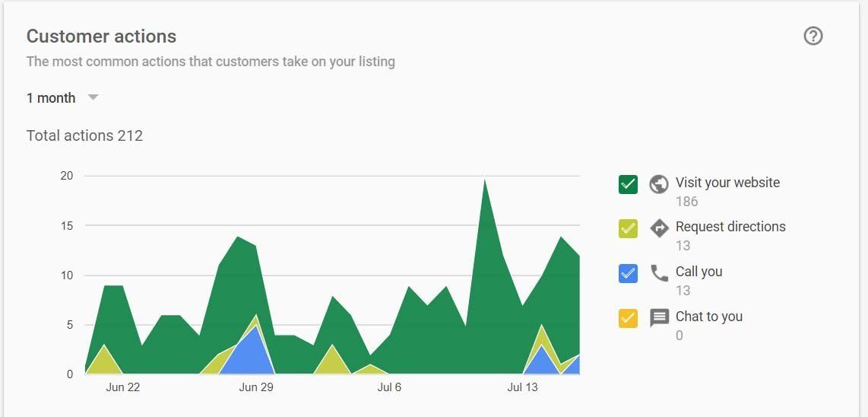Screen dimensions: 868x417
Task: Click the globe icon for website visits
Action: (659, 183)
